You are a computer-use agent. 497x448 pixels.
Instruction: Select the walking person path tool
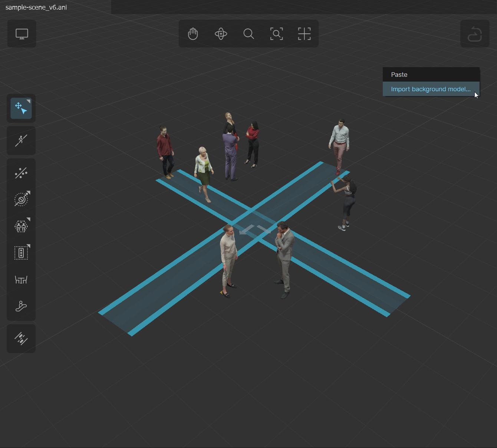(21, 141)
